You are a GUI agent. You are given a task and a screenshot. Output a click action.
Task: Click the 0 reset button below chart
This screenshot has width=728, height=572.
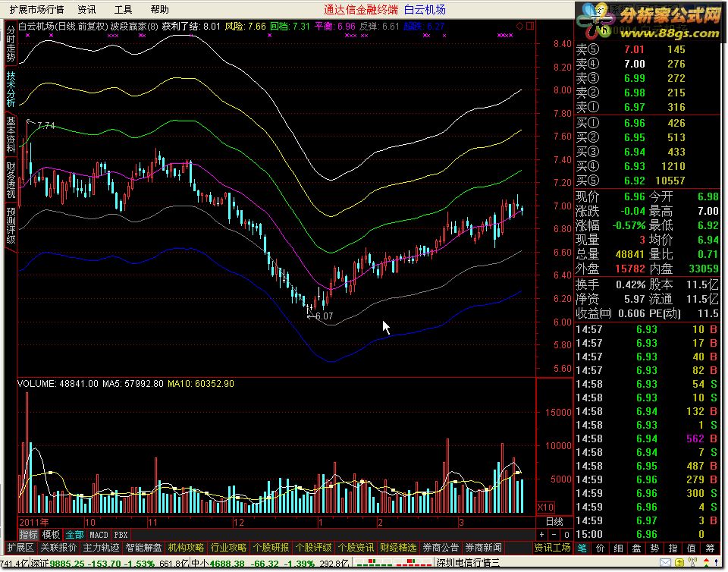click(566, 534)
